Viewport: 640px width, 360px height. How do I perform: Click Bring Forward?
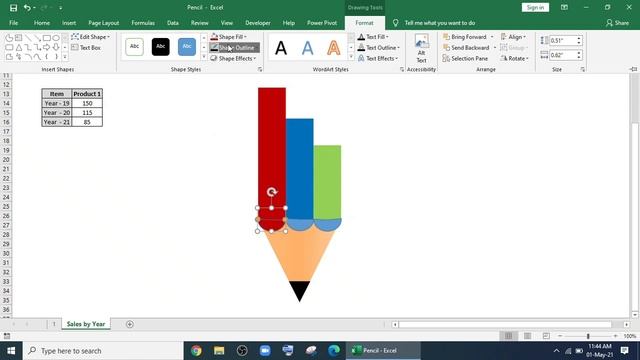pyautogui.click(x=465, y=37)
